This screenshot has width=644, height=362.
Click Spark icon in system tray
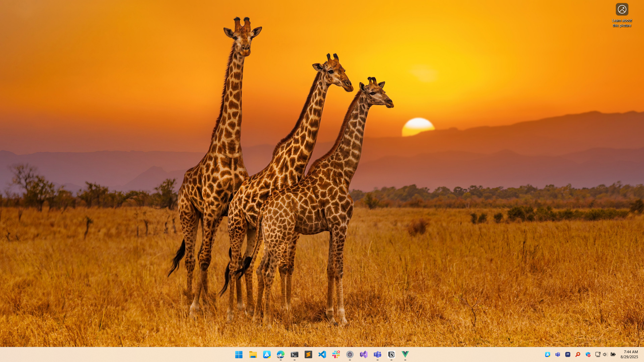coord(547,354)
